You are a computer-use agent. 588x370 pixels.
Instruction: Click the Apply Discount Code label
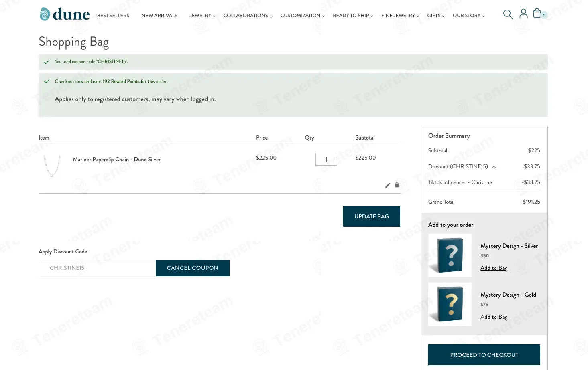click(x=63, y=252)
